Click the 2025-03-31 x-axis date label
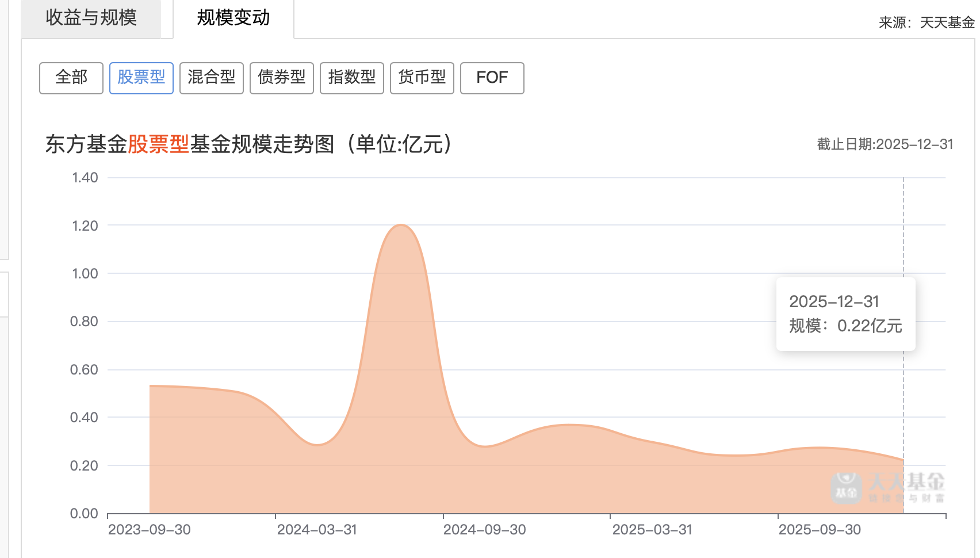 [652, 530]
